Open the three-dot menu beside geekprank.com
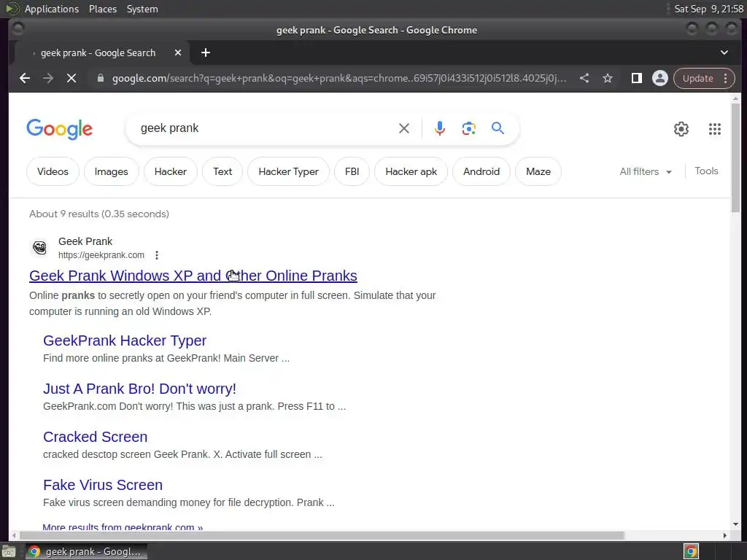This screenshot has width=747, height=560. pyautogui.click(x=157, y=255)
